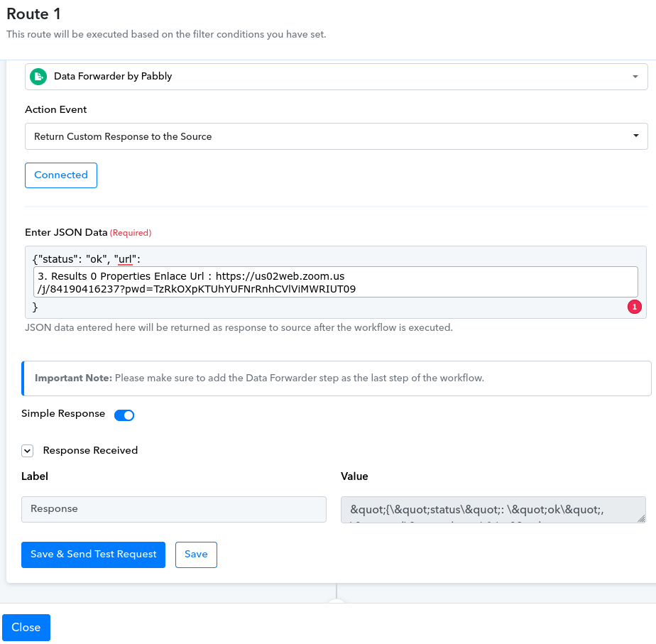The height and width of the screenshot is (644, 656).
Task: Click the red error count badge
Action: (x=634, y=307)
